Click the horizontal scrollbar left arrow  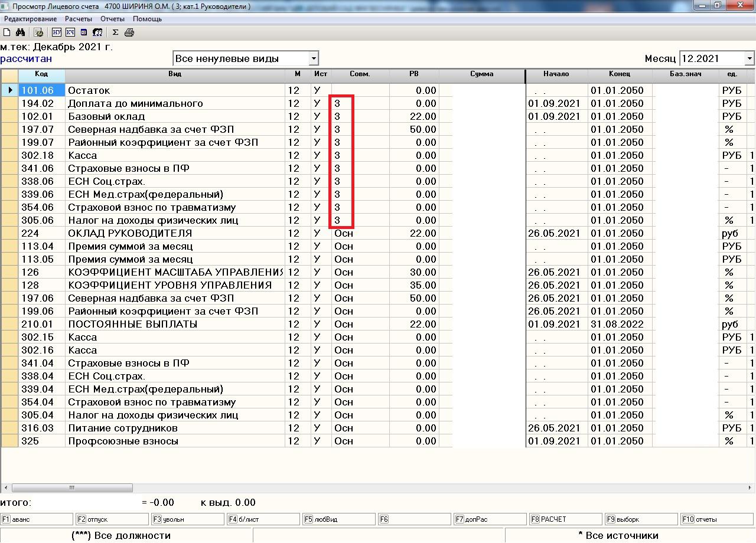6,488
